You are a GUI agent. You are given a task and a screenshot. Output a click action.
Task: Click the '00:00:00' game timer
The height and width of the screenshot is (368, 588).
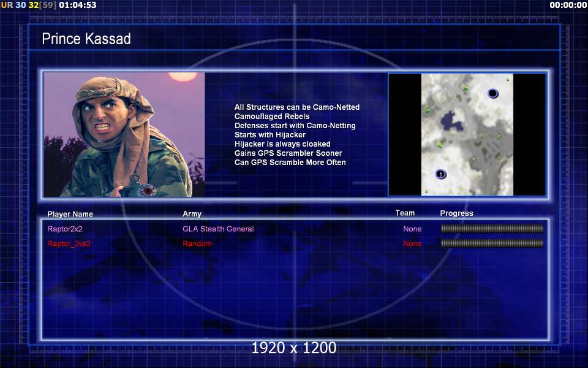coord(568,6)
